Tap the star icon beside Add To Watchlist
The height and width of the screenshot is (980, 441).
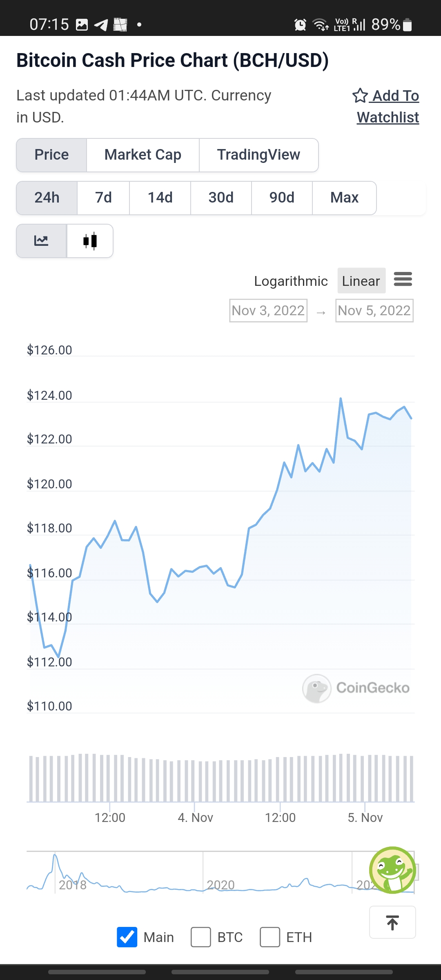(x=360, y=96)
